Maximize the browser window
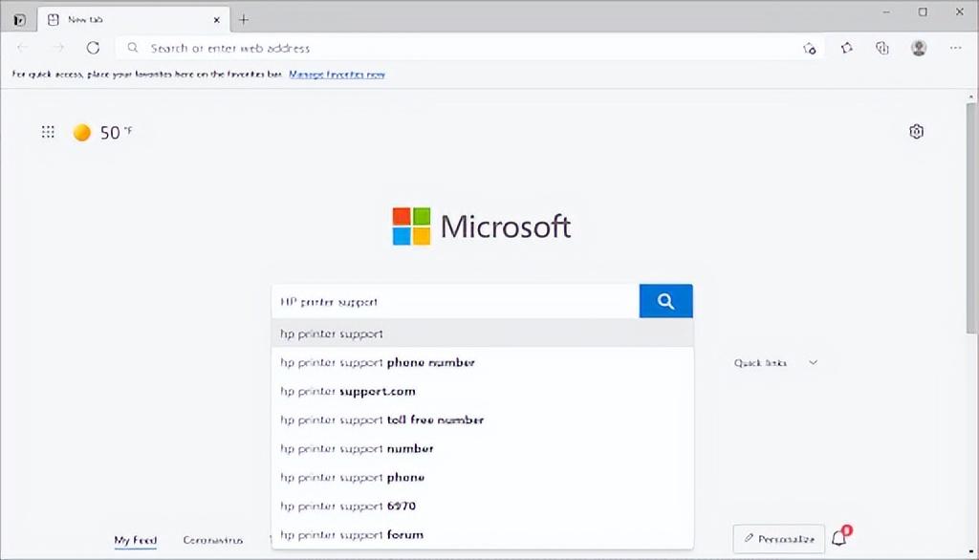The height and width of the screenshot is (560, 979). point(923,11)
